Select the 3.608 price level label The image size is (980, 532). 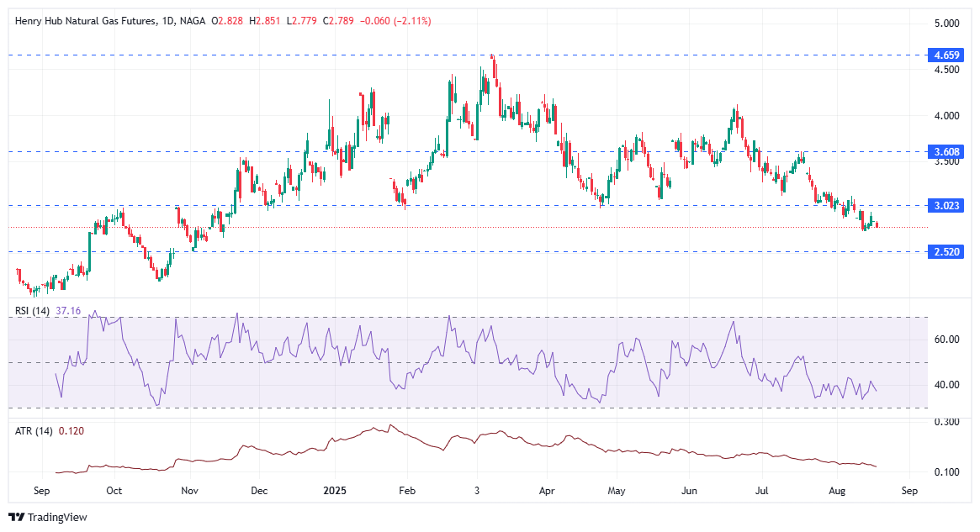coord(946,152)
